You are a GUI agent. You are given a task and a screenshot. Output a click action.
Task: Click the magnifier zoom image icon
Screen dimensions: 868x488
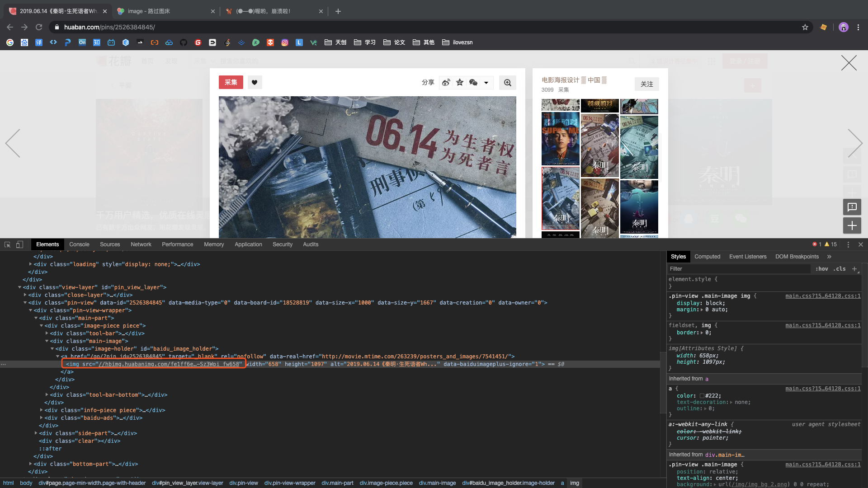point(507,83)
